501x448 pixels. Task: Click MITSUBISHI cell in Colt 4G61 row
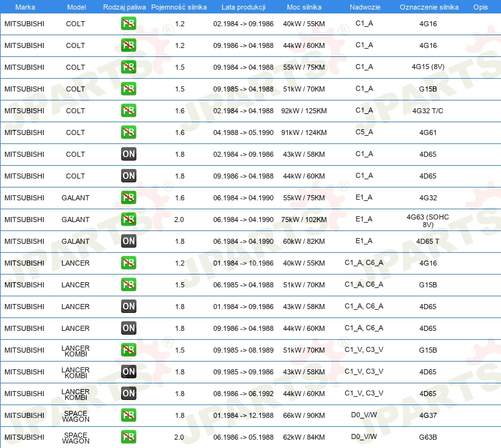(24, 132)
